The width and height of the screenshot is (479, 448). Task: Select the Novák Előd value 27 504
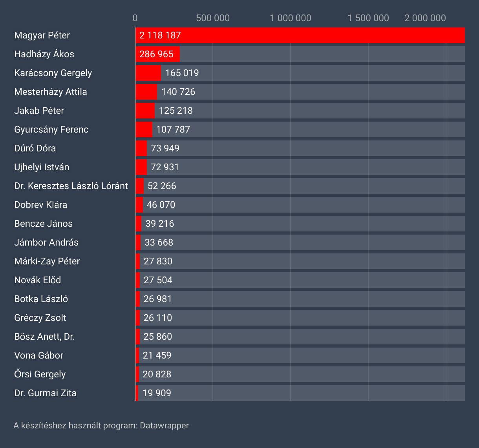pyautogui.click(x=158, y=280)
